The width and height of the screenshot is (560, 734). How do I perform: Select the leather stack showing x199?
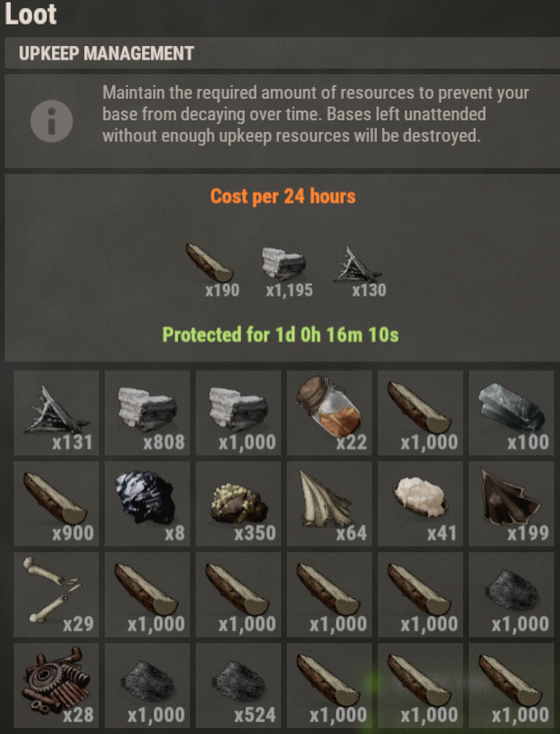point(511,504)
